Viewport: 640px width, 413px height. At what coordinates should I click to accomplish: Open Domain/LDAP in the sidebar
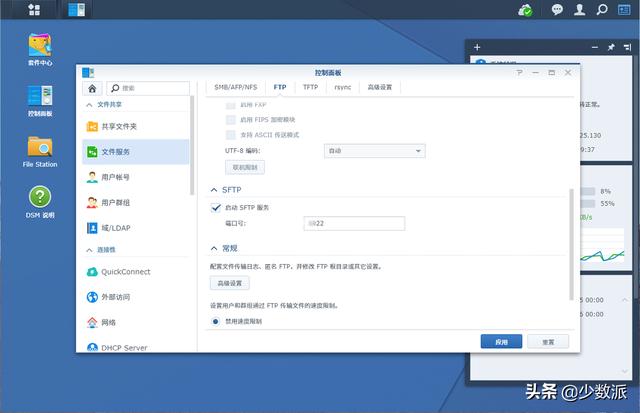pos(136,228)
